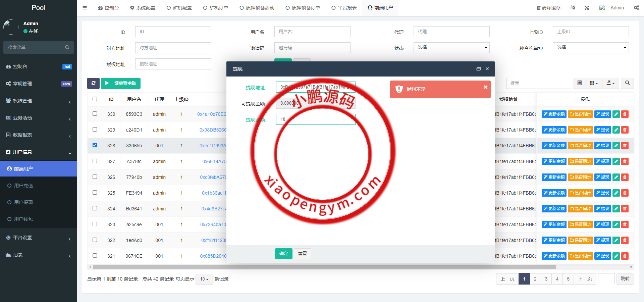Screen dimensions: 644x302
Task: Open the columns grid view dropdown icon
Action: tap(594, 83)
